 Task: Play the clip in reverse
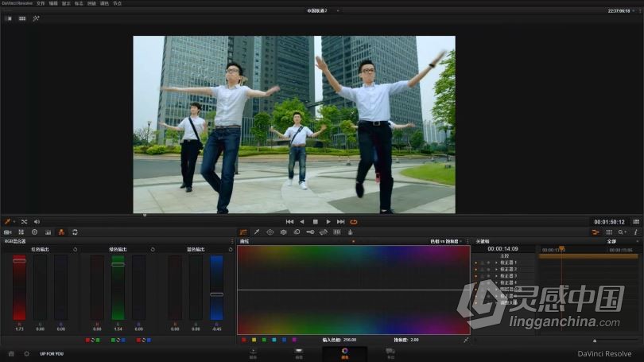point(302,222)
